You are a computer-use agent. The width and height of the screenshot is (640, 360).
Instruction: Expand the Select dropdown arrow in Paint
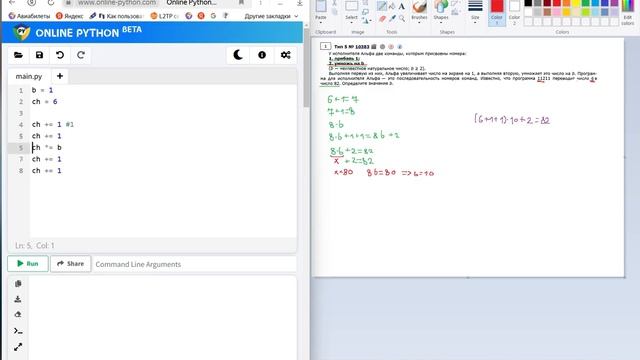click(x=351, y=22)
